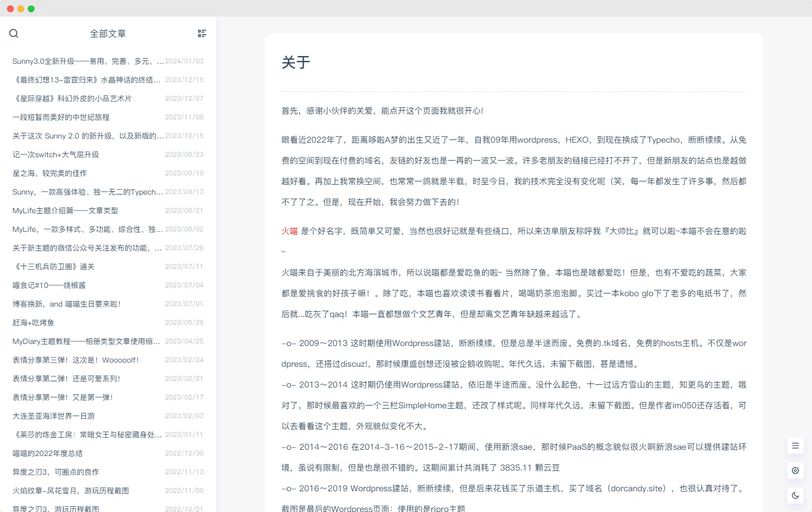Image resolution: width=812 pixels, height=512 pixels.
Task: Open the red 火喵 link
Action: pos(289,231)
